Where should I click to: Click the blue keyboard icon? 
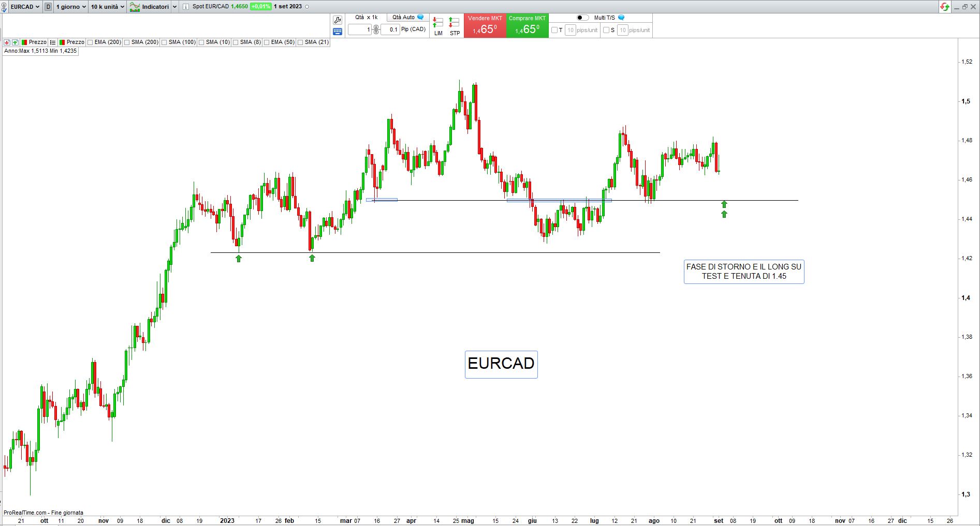tap(338, 32)
